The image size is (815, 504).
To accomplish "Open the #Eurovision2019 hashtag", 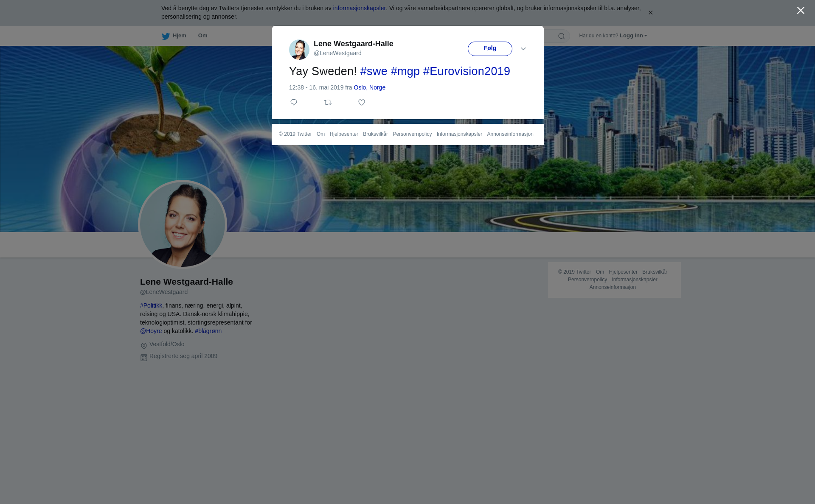I will [x=467, y=71].
